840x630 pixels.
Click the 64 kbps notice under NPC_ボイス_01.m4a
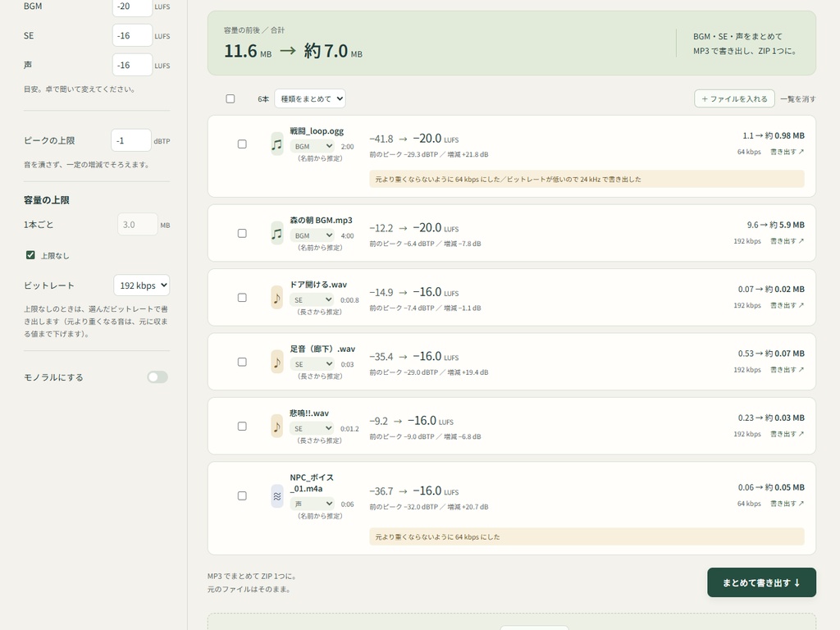tap(587, 536)
